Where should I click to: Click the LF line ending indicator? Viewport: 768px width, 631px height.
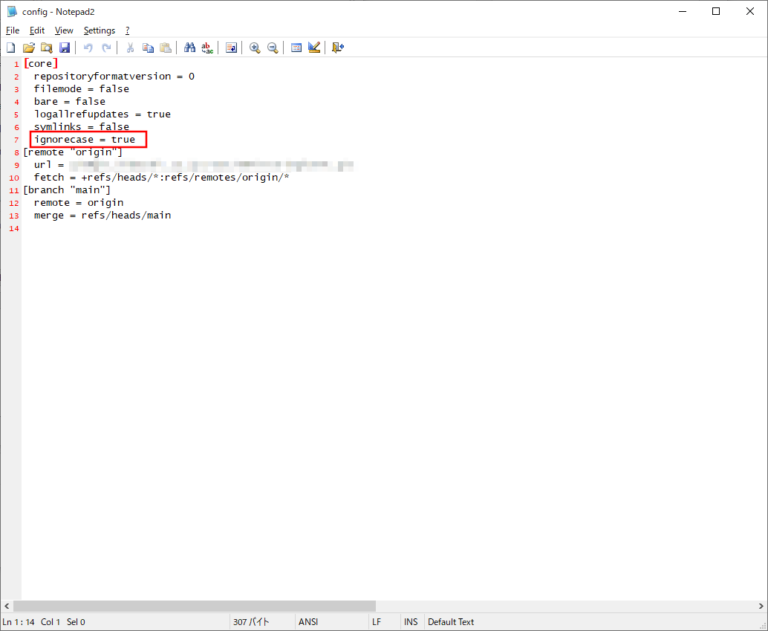click(377, 622)
